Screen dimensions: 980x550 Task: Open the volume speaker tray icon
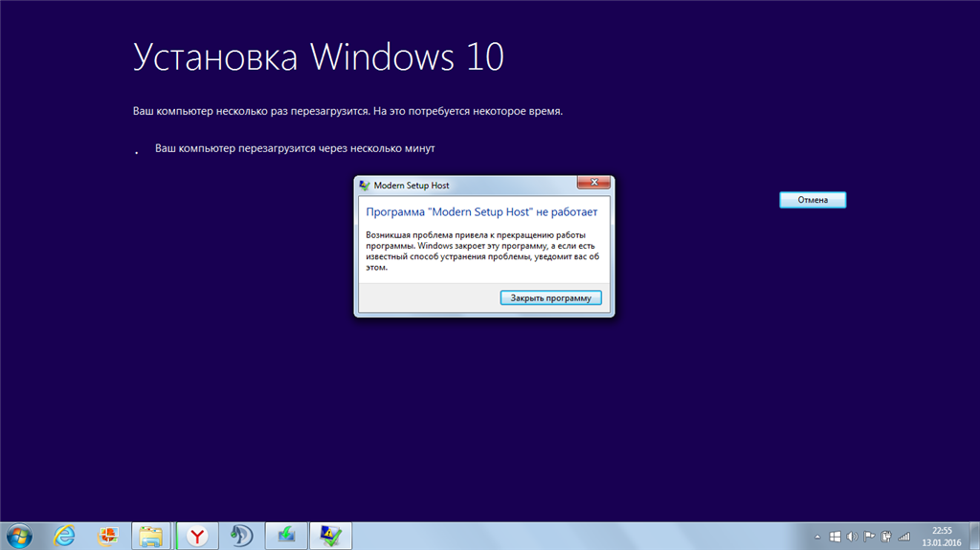click(x=852, y=537)
